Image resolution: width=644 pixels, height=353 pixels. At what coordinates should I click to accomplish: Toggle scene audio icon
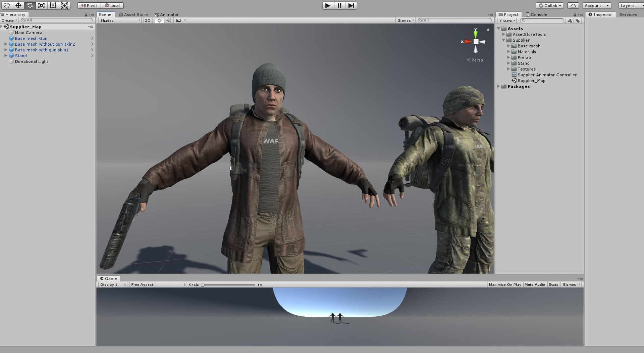tap(169, 20)
